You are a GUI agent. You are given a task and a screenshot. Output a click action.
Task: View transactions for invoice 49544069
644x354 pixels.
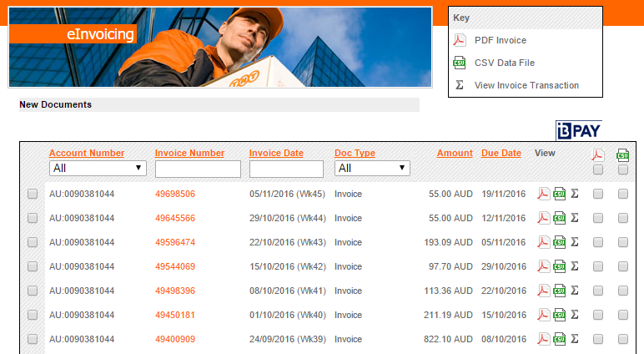point(575,266)
